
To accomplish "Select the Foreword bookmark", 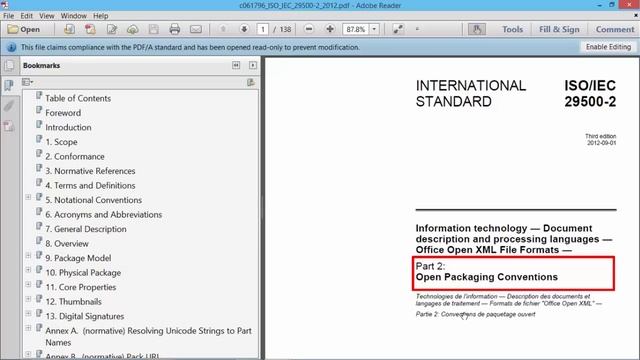I will coord(63,113).
